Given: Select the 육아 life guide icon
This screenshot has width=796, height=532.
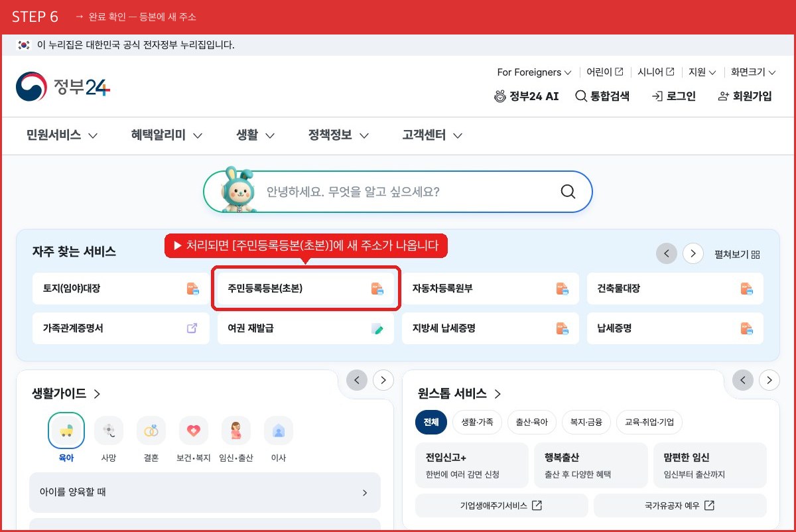Looking at the screenshot, I should [66, 431].
